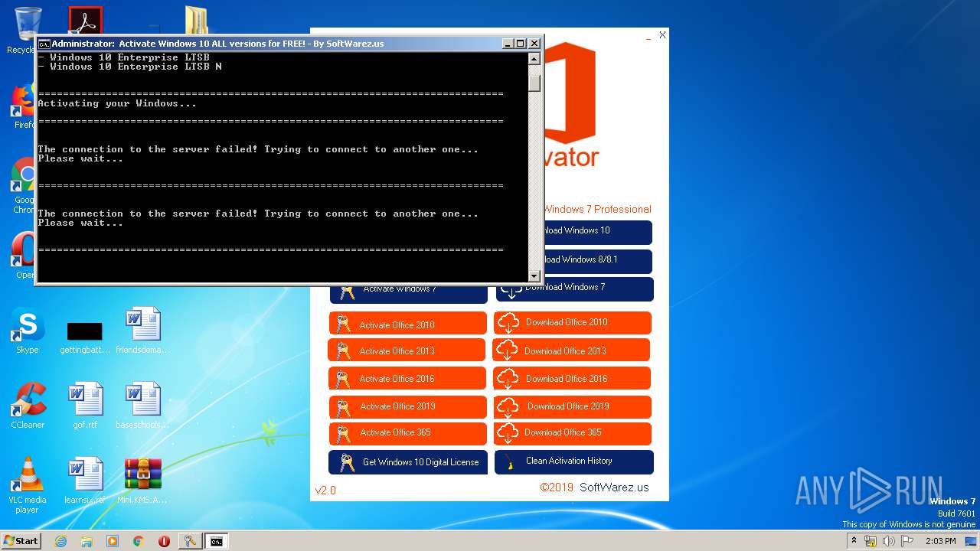This screenshot has width=980, height=551.
Task: Select Mini.KMS.A archive on desktop
Action: click(x=142, y=481)
